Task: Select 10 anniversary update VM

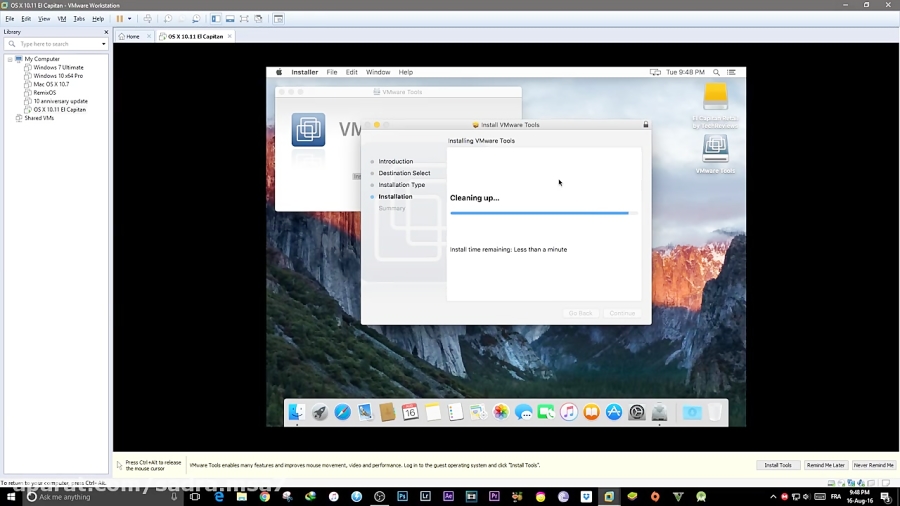Action: click(60, 101)
